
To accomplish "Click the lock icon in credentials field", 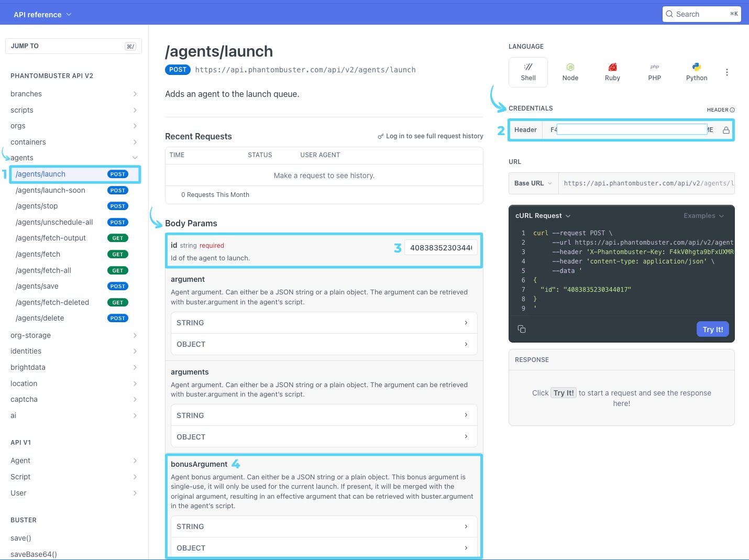I will [726, 130].
